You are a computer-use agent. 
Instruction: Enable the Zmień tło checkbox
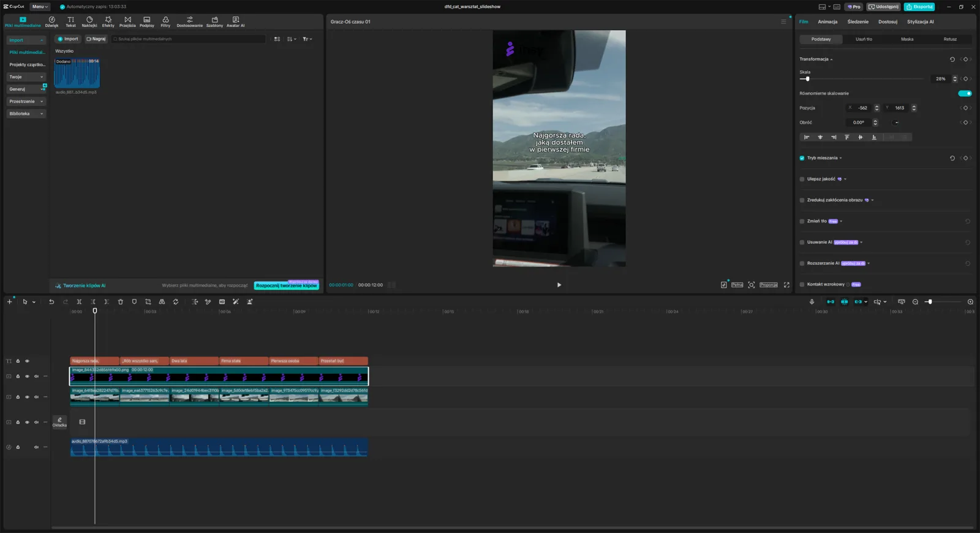[x=802, y=221]
